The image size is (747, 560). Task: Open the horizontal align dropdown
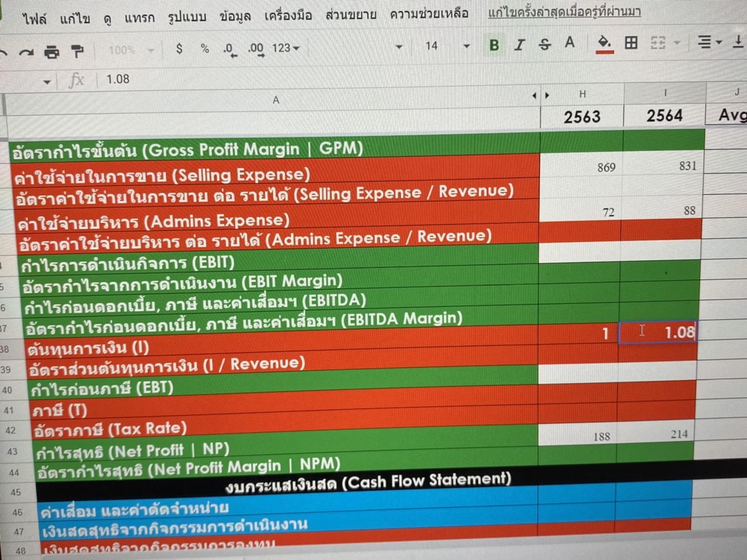[709, 42]
